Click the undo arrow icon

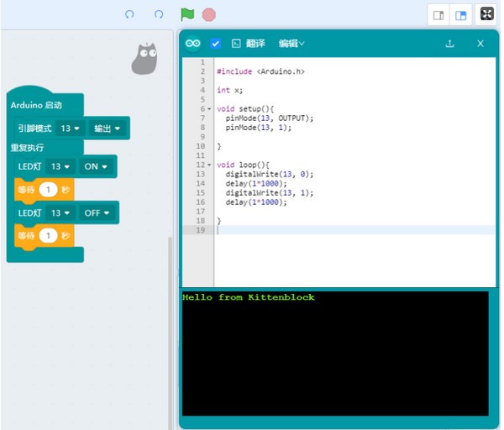[129, 14]
